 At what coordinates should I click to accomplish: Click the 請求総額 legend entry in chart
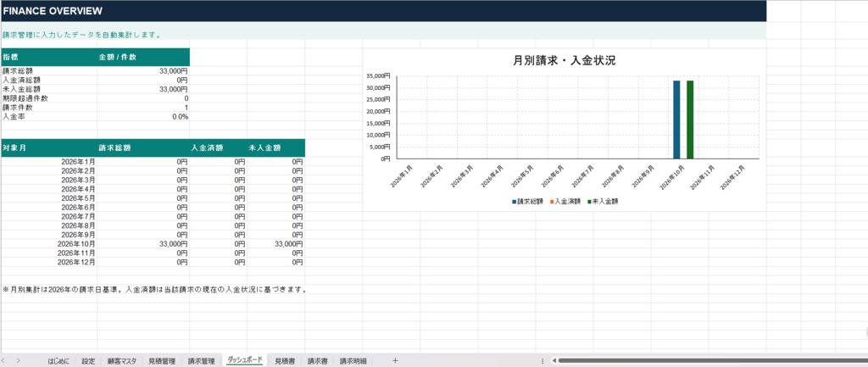pyautogui.click(x=527, y=202)
